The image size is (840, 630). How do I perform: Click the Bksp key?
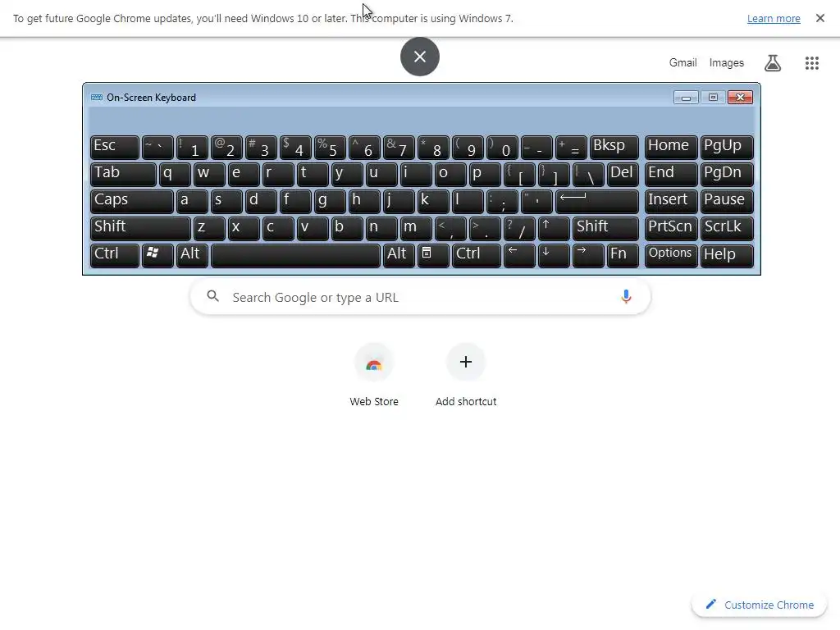pos(614,147)
